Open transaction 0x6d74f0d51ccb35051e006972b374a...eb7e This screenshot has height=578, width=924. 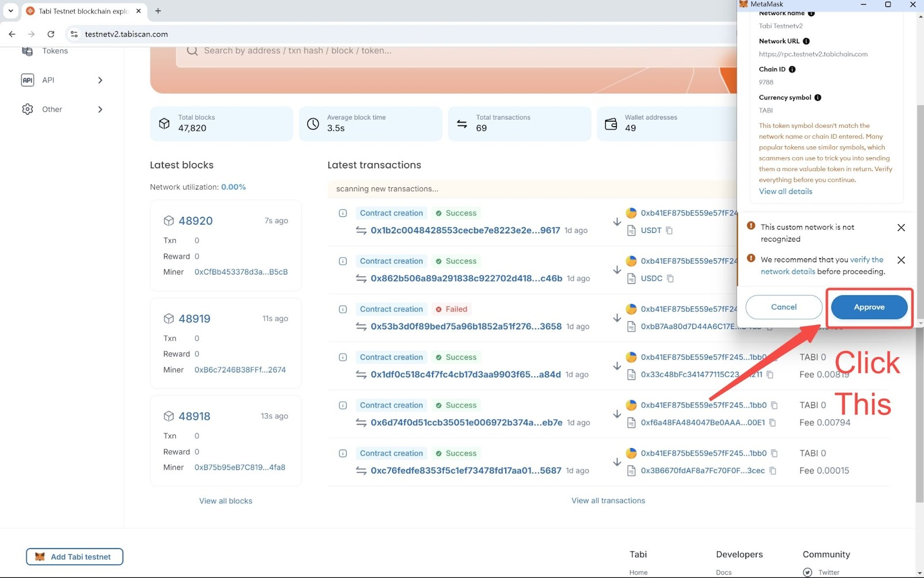pyautogui.click(x=467, y=423)
